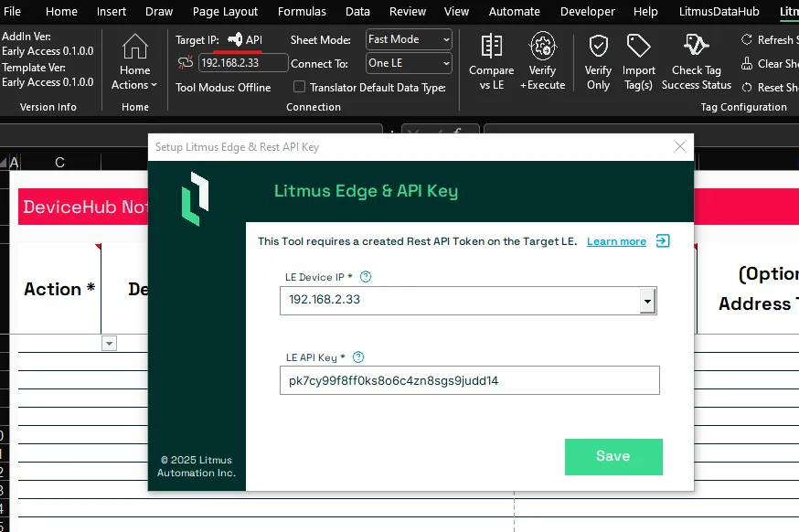The height and width of the screenshot is (532, 799).
Task: Open the File menu
Action: click(12, 11)
